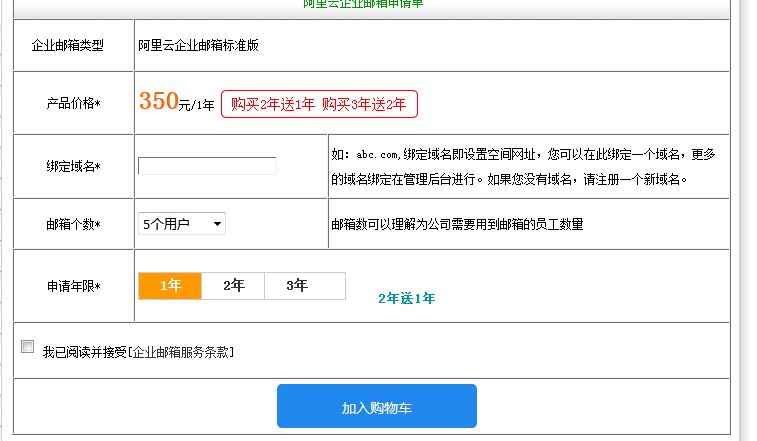The image size is (757, 441).
Task: Click the 购买2年送1年 promotion badge
Action: click(319, 104)
